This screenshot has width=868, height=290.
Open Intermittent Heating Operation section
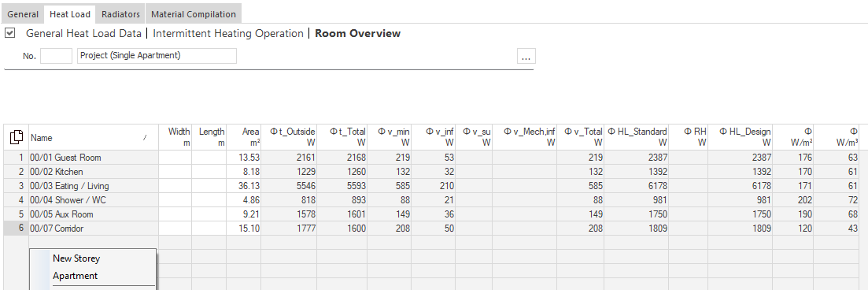pos(228,33)
